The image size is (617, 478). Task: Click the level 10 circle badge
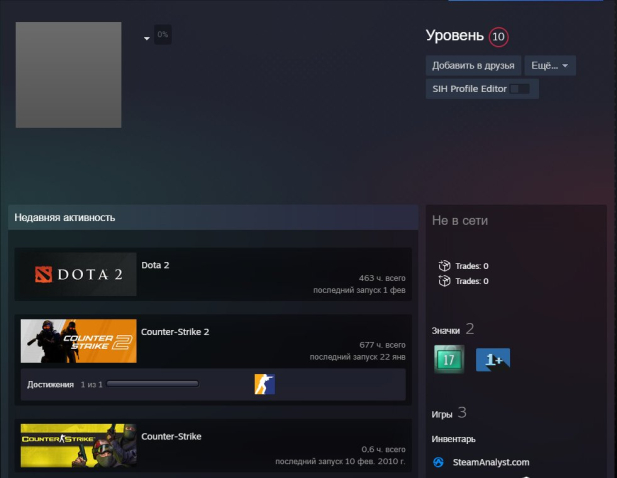[x=498, y=37]
